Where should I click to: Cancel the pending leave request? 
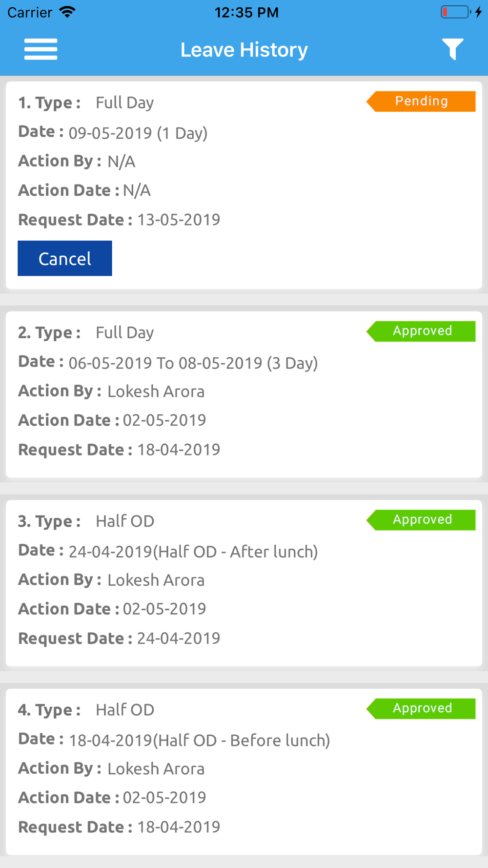coord(65,258)
